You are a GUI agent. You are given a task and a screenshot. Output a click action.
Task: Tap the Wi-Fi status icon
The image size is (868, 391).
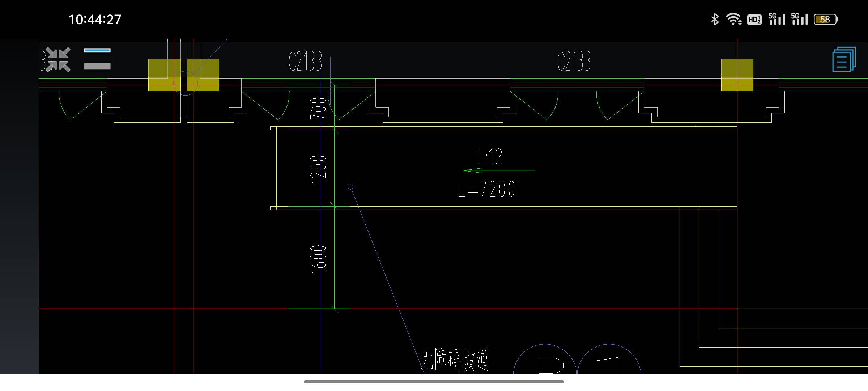[734, 19]
